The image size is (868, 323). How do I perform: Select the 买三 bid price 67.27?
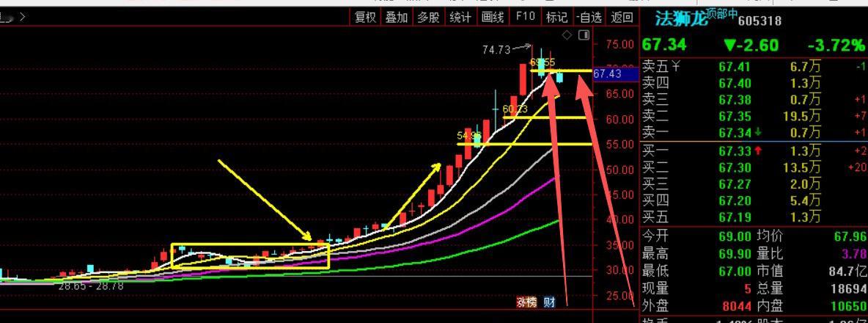[735, 184]
